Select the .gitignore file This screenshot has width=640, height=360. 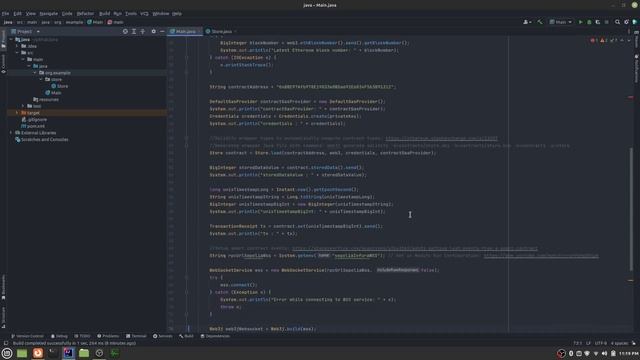pos(34,120)
